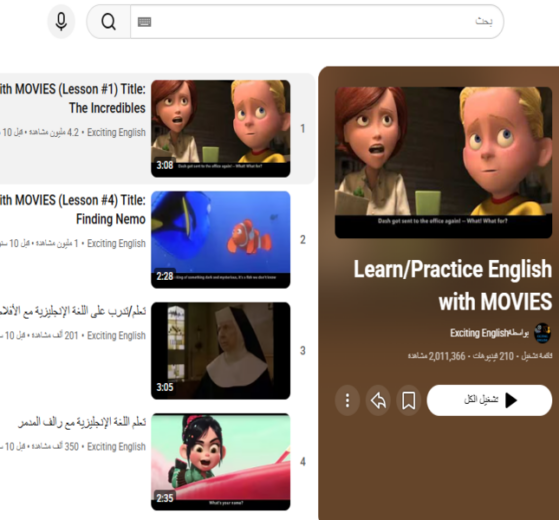Image resolution: width=559 pixels, height=520 pixels.
Task: Click the Arabic title of video 4
Action: pyautogui.click(x=82, y=422)
